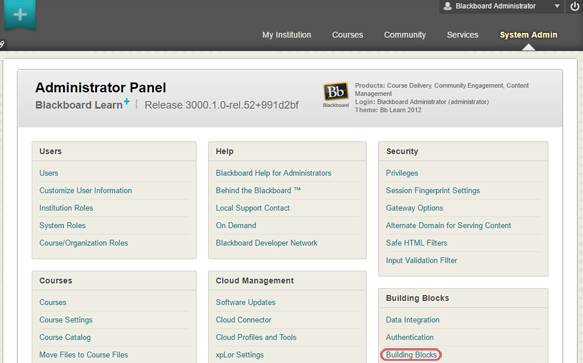Screen dimensions: 583x363
Task: Open the My Institution tab
Action: pos(287,35)
